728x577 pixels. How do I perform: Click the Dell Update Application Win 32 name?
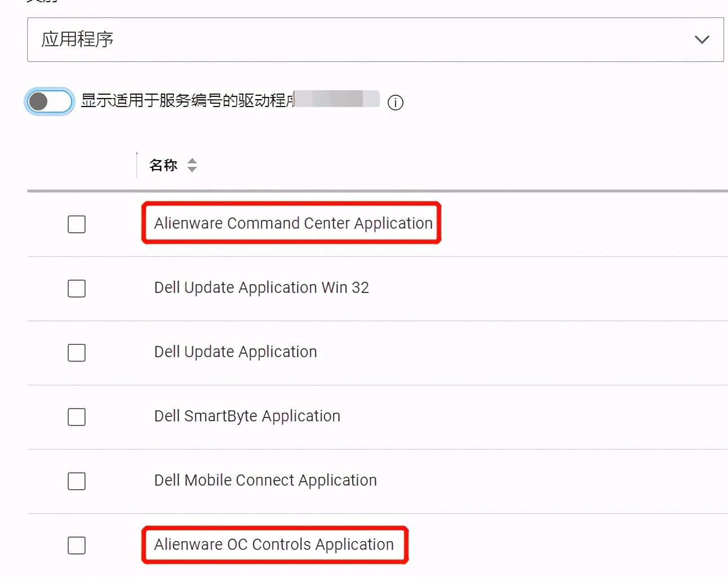[x=261, y=287]
